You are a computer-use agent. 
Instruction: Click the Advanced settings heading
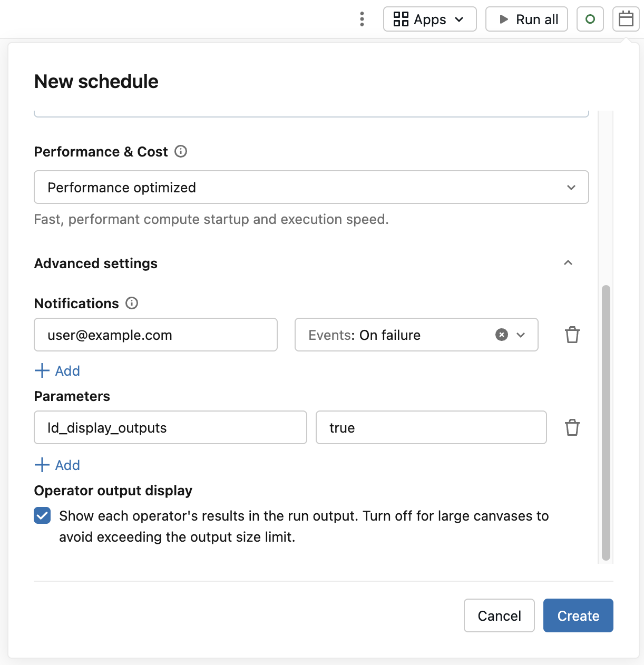click(x=96, y=263)
